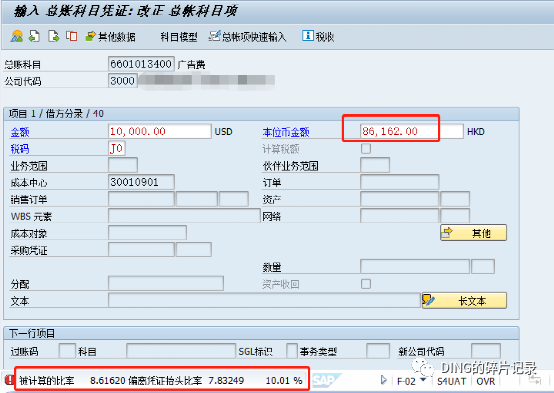554x393 pixels.
Task: Click the 金额 amount field with 10,000.00
Action: 160,131
